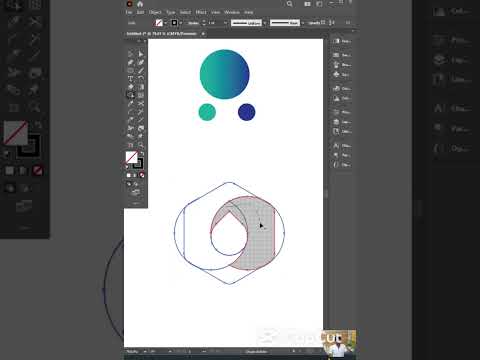Open the Object menu
Image resolution: width=480 pixels, height=360 pixels.
pos(155,12)
